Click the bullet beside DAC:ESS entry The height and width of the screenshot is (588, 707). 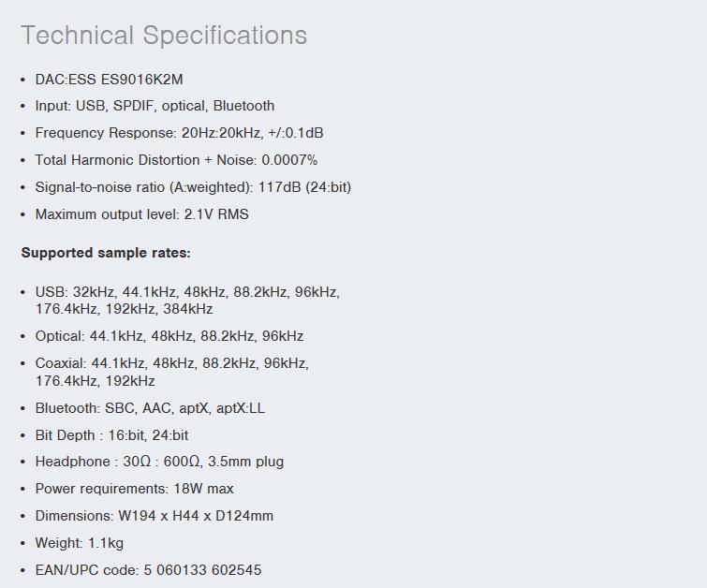pyautogui.click(x=23, y=80)
